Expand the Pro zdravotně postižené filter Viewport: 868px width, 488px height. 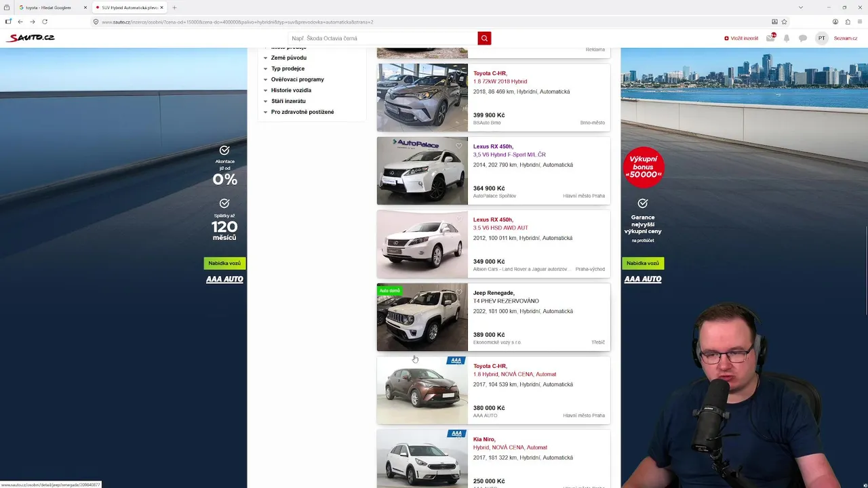click(302, 112)
